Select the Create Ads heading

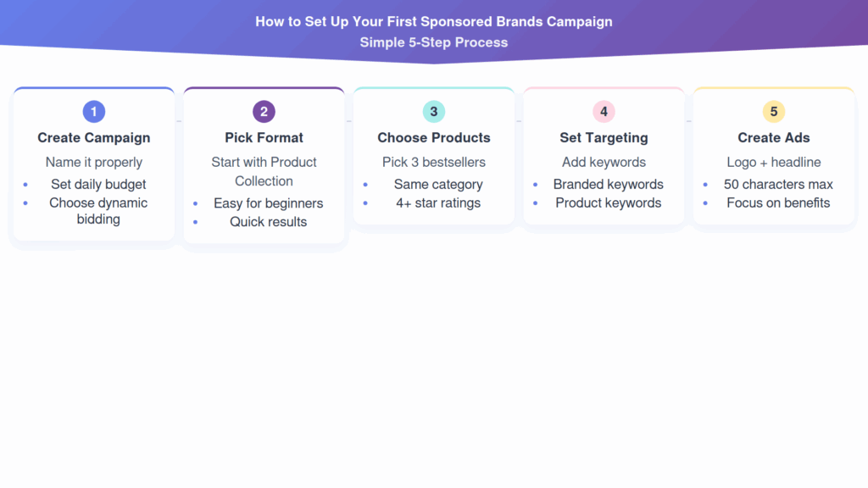click(773, 137)
